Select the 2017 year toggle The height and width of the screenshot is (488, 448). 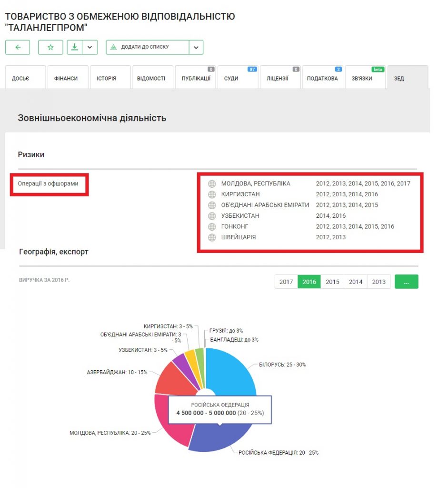tap(286, 282)
